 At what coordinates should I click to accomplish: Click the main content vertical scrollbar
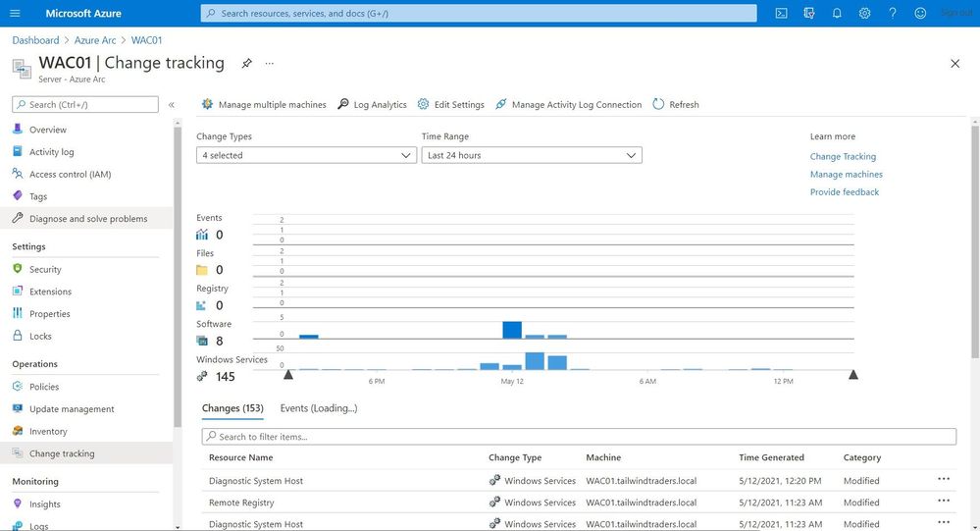975,241
